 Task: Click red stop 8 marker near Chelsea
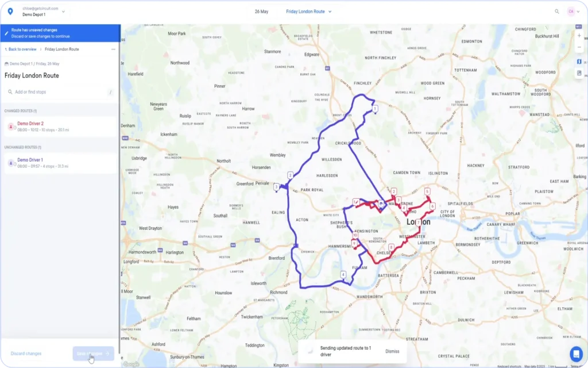click(392, 247)
